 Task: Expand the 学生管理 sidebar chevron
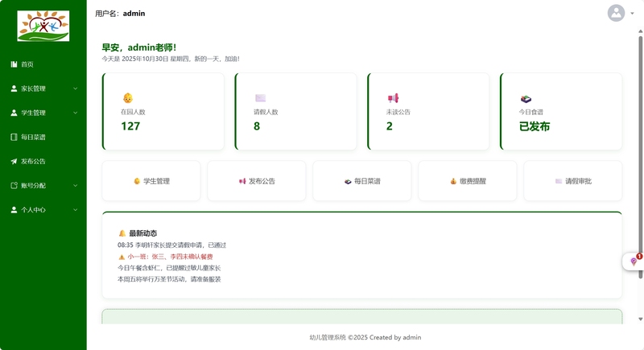(75, 113)
